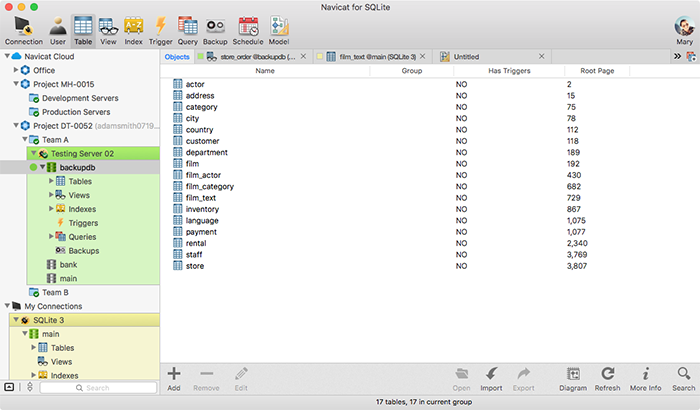Expand Tables under backupdb
Image resolution: width=700 pixels, height=410 pixels.
click(x=51, y=181)
